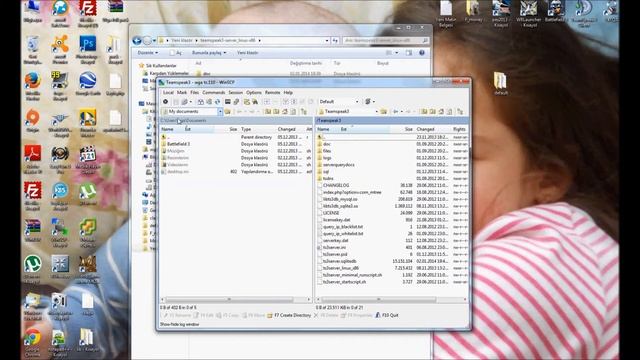Open the Session menu in WinSCP
The width and height of the screenshot is (640, 360).
(236, 93)
